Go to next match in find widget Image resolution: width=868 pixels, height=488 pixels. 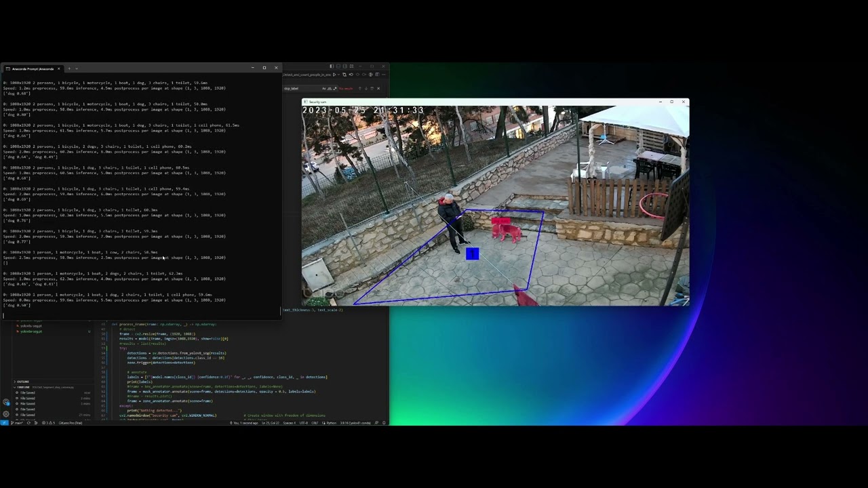click(x=366, y=89)
